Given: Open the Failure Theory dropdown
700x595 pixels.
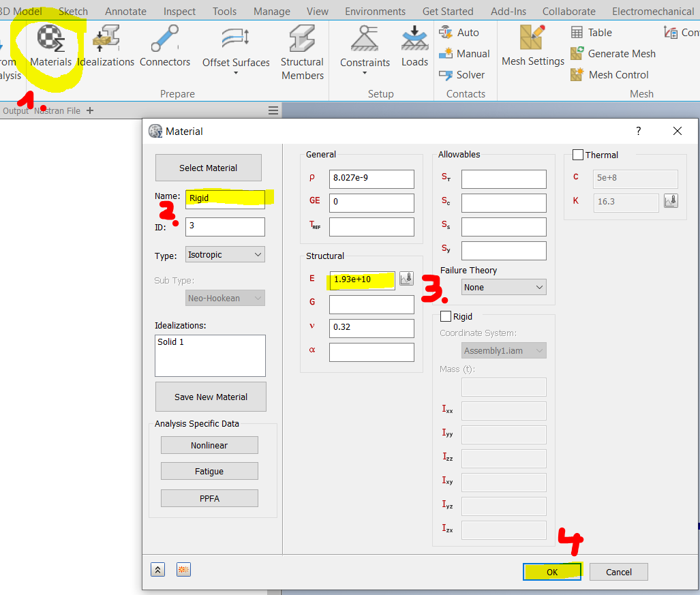Looking at the screenshot, I should click(503, 287).
